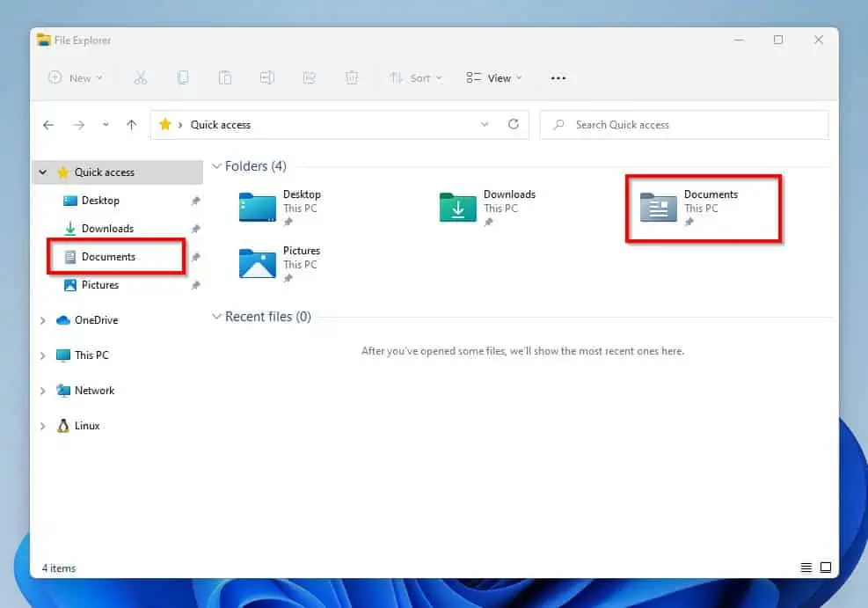Click the pin icon beside sidebar Documents

coord(195,257)
